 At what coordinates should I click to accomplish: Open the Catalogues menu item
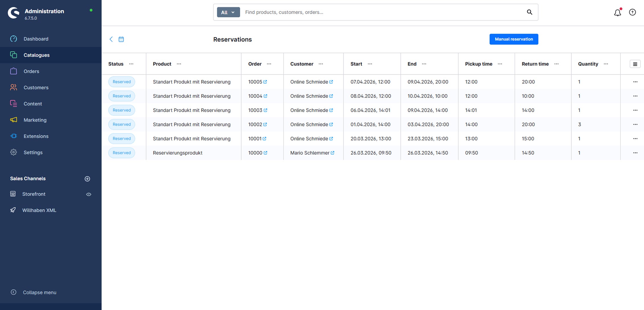(51, 55)
